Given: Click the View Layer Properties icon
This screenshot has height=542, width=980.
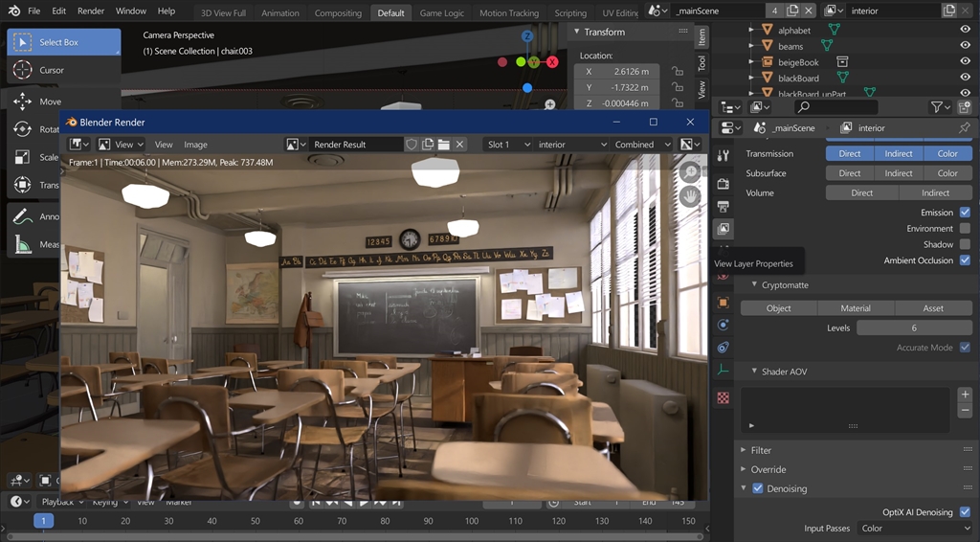Looking at the screenshot, I should tap(723, 229).
